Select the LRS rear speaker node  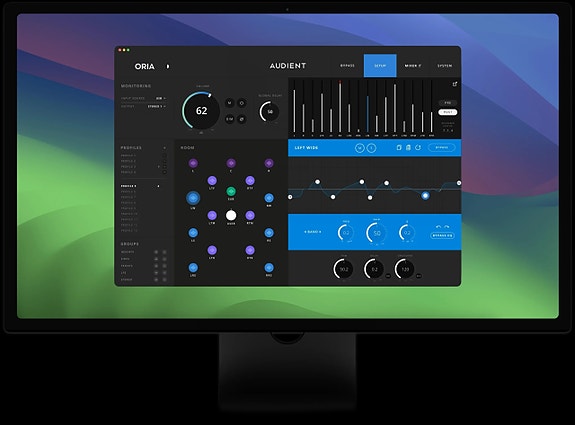193,267
